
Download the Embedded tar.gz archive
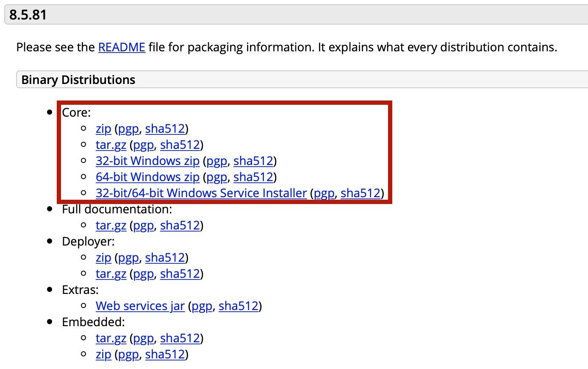coord(111,338)
